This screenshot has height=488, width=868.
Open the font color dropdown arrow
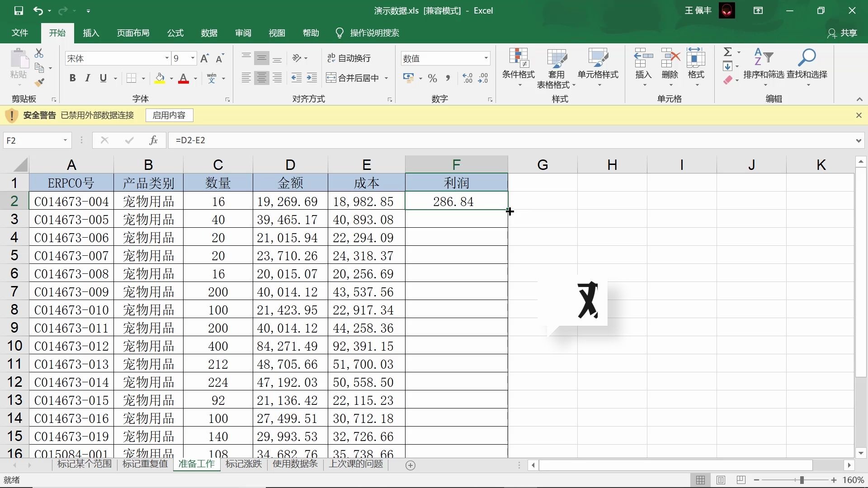[195, 78]
